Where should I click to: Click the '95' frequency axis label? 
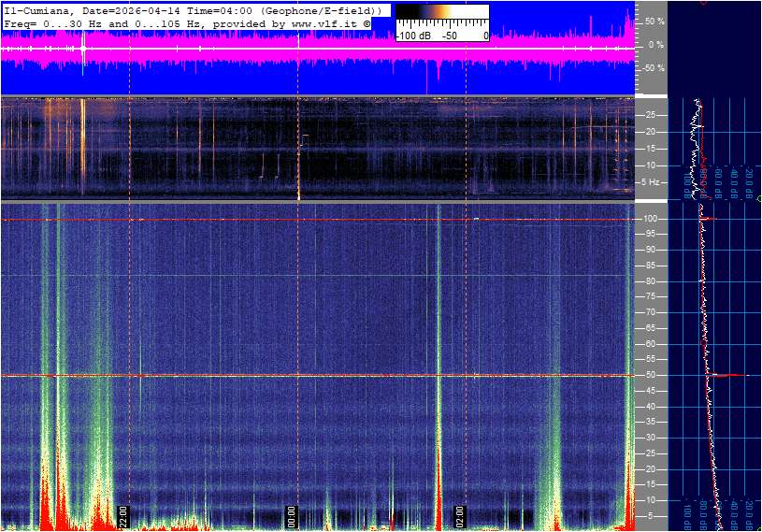pos(651,234)
